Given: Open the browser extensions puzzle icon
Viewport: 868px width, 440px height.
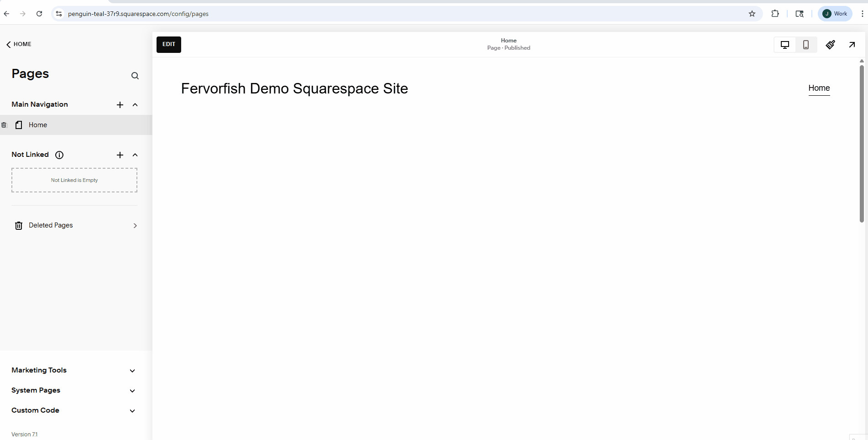Looking at the screenshot, I should pos(775,14).
